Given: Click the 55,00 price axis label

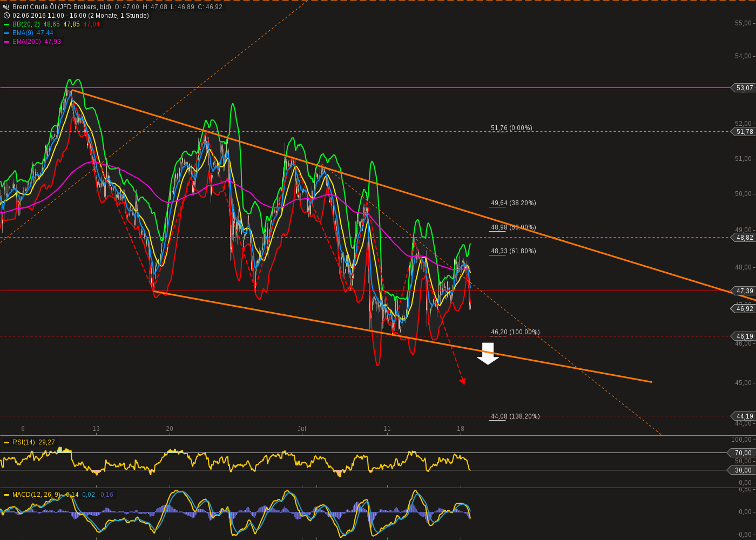Looking at the screenshot, I should pos(743,23).
